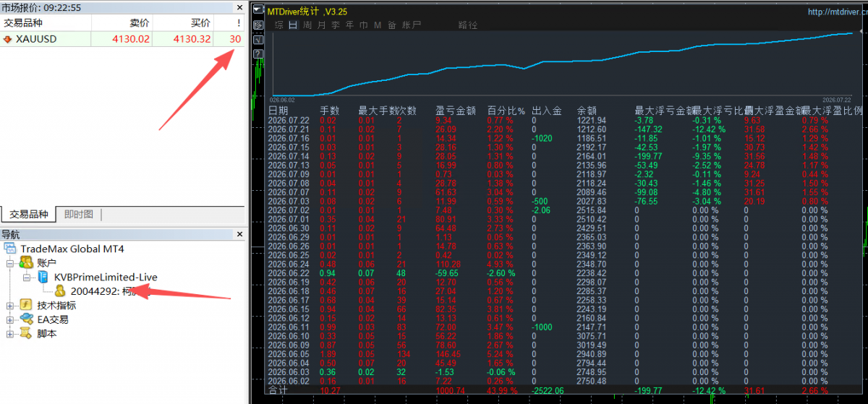Select the 月 monthly statistics tab
The image size is (868, 404).
point(321,25)
